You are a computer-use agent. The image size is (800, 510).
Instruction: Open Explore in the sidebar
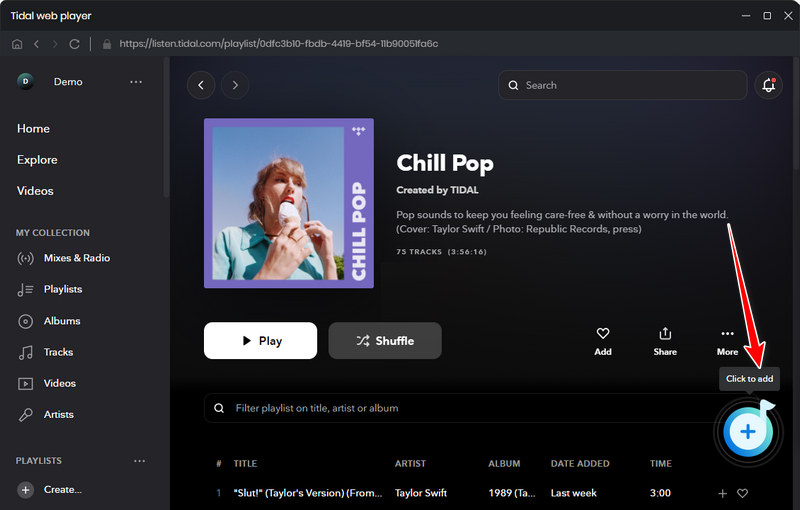37,160
